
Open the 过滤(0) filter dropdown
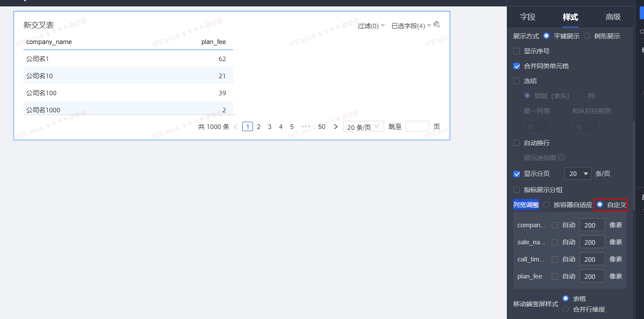click(x=371, y=26)
